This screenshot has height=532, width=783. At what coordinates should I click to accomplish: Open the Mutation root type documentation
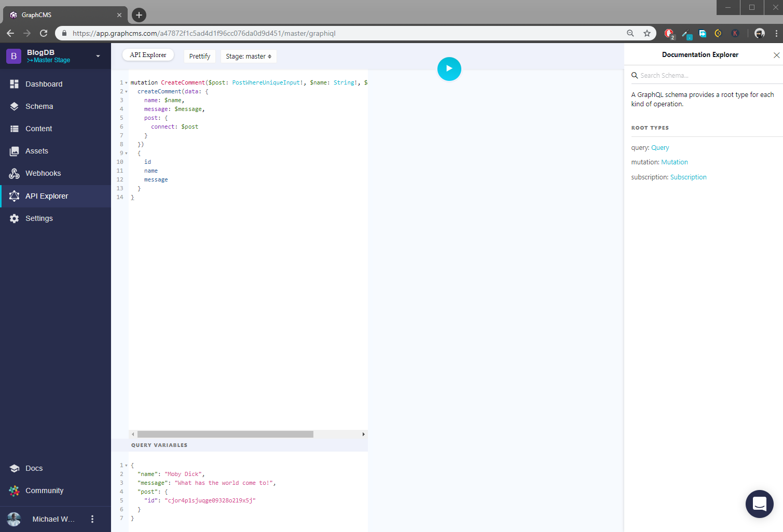click(674, 162)
